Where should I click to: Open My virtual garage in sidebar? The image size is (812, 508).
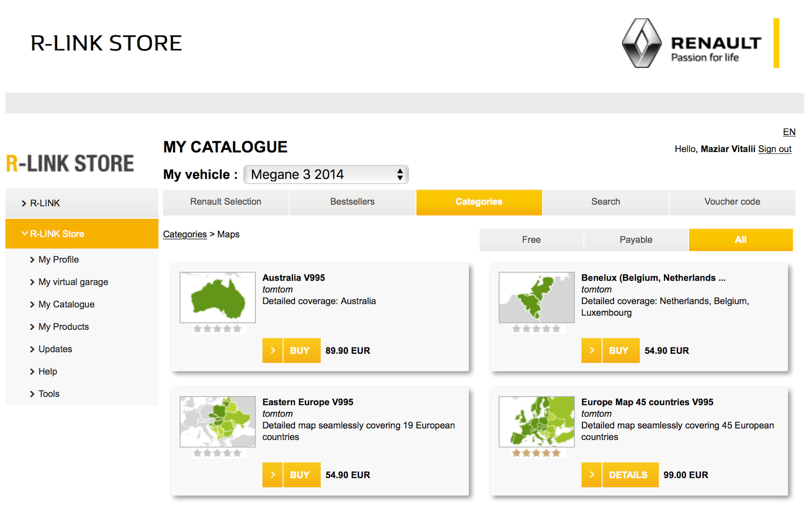click(x=73, y=282)
